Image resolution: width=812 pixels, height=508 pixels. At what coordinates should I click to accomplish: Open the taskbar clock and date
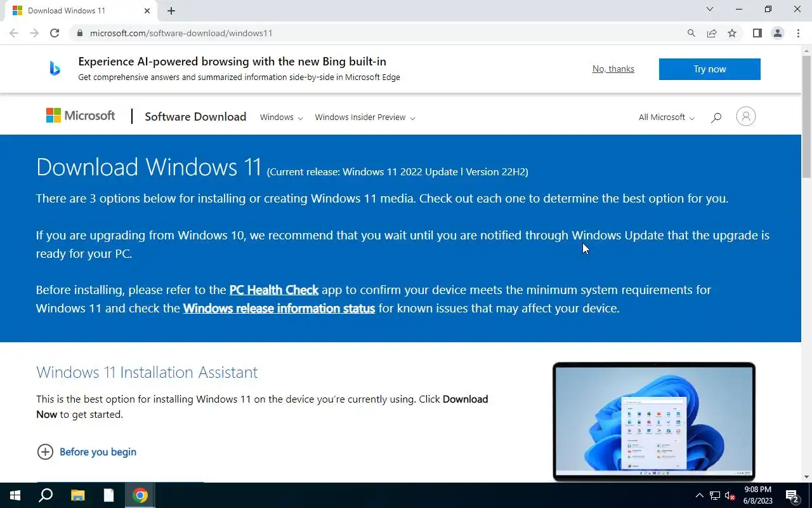click(757, 495)
